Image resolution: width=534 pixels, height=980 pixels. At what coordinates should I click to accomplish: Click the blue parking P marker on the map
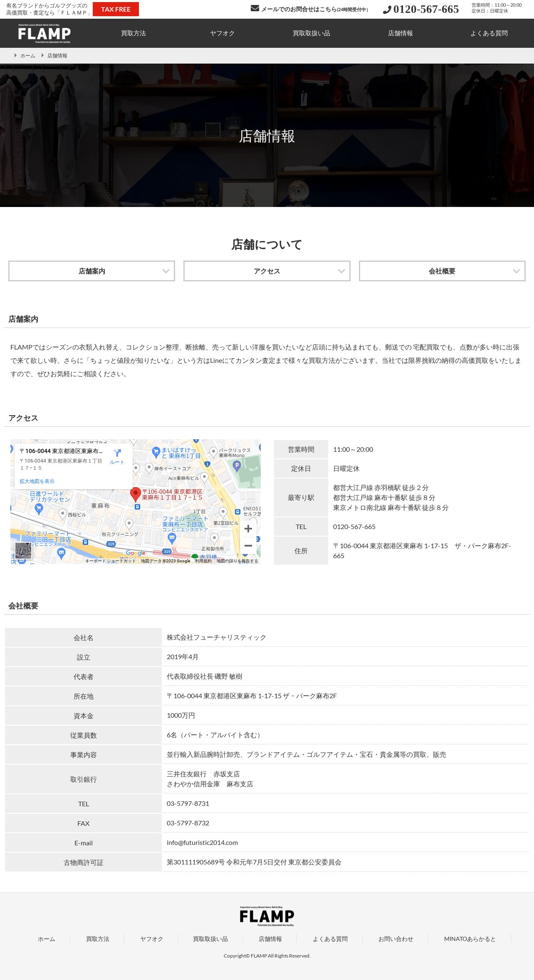pos(237,466)
